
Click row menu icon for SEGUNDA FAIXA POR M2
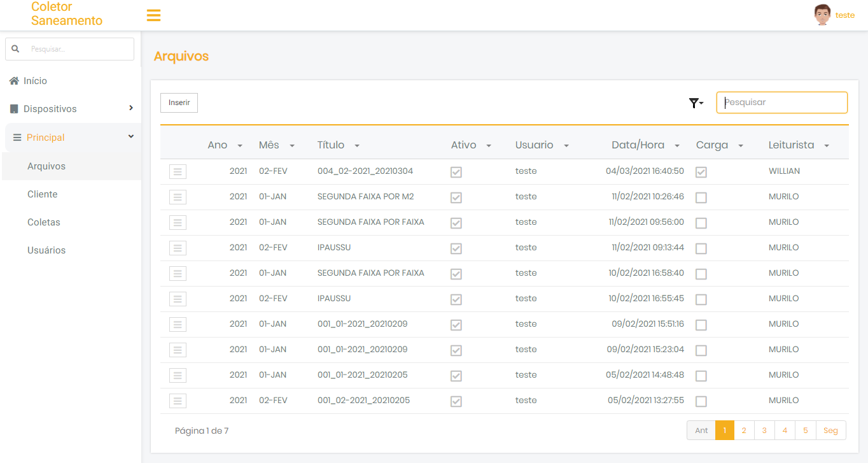[178, 197]
